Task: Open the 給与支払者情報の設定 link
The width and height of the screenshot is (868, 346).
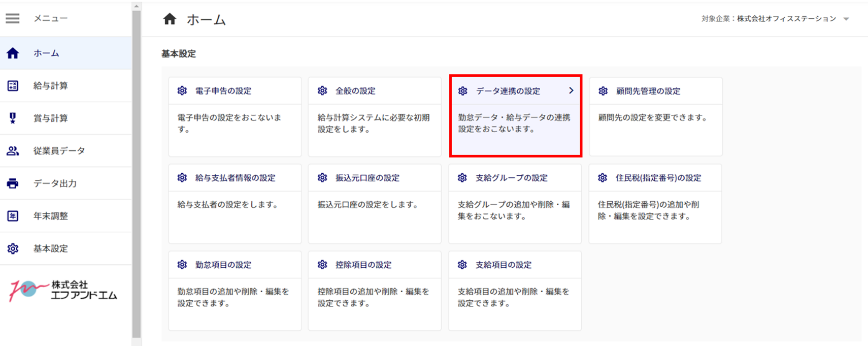Action: [236, 178]
